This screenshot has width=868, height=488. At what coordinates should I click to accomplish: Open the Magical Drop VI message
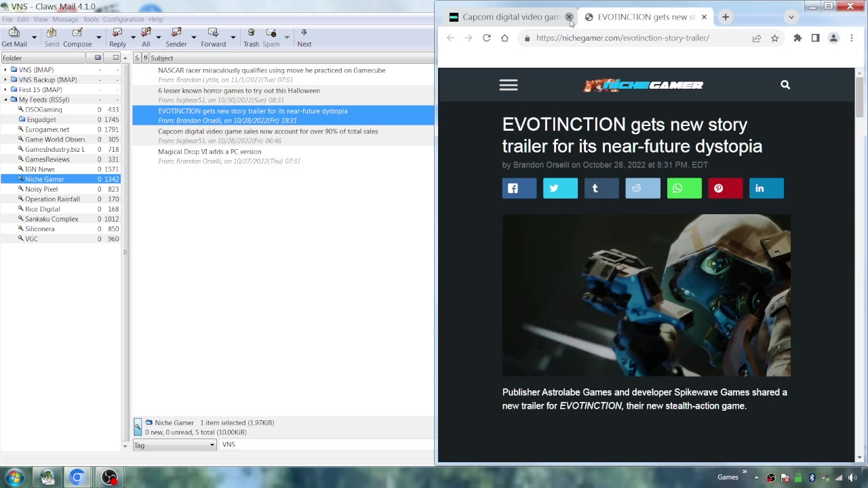283,156
